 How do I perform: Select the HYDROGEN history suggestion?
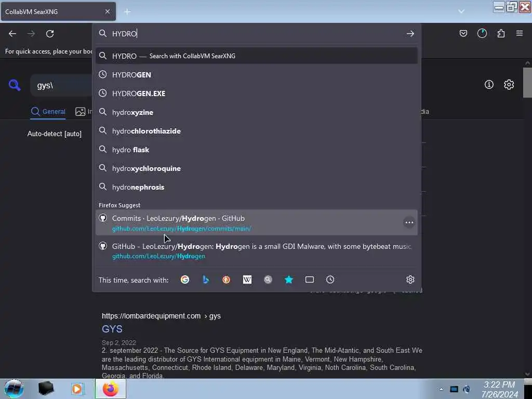pyautogui.click(x=257, y=75)
